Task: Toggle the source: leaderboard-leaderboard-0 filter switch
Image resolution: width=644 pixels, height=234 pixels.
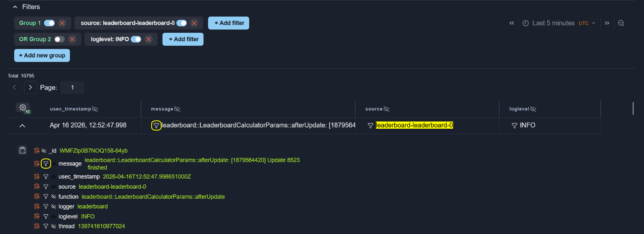Action: point(182,23)
